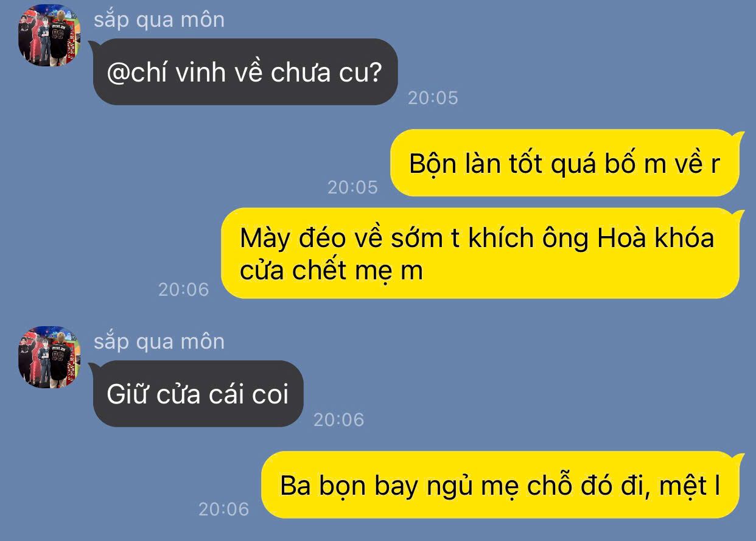Select the 'Bộn làn tốt quá' message
The height and width of the screenshot is (541, 756).
(564, 162)
